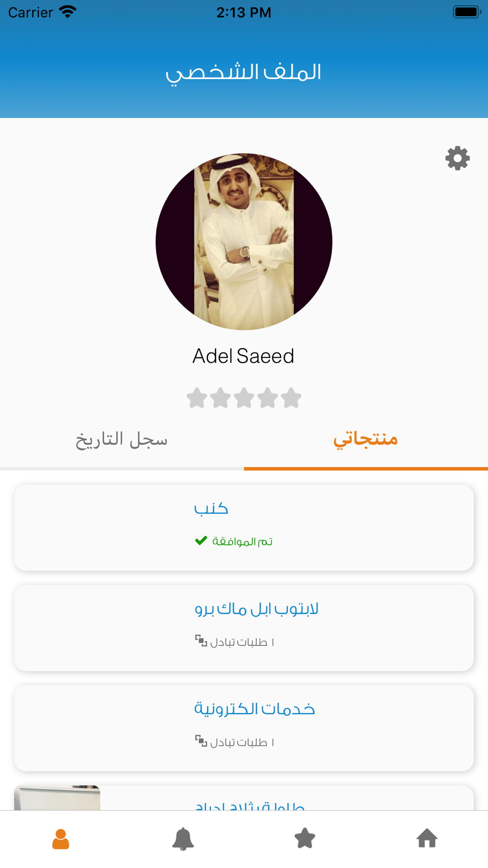Viewport: 488px width, 868px height.
Task: Tap the profile picture of Adel Saeed
Action: [244, 242]
